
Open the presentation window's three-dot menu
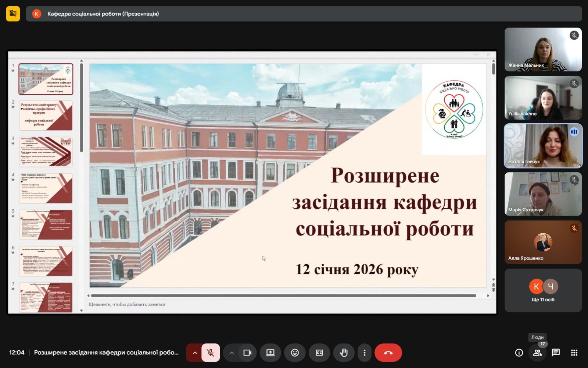476,54
